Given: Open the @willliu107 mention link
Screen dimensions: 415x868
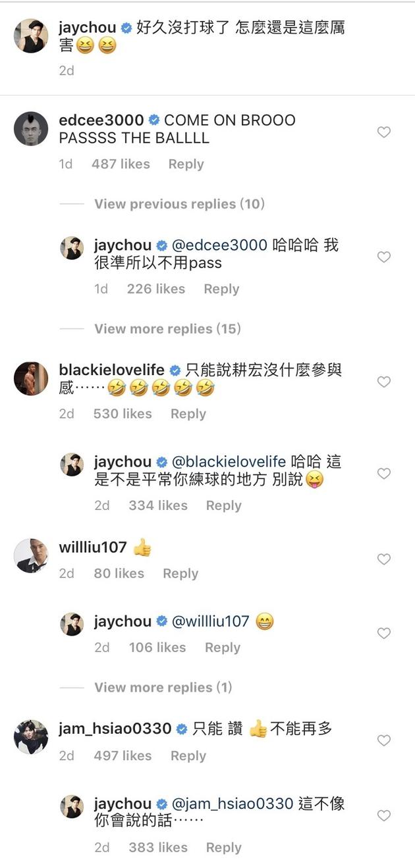Looking at the screenshot, I should [x=210, y=621].
